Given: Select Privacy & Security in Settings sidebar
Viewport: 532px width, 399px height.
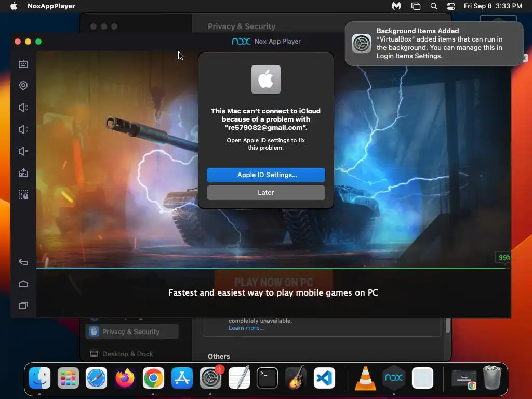Looking at the screenshot, I should [x=132, y=331].
